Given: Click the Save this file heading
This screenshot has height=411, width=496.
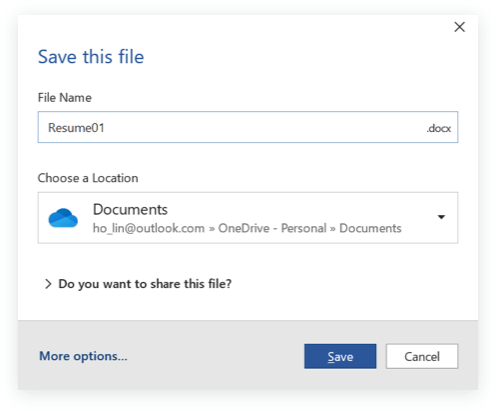Looking at the screenshot, I should [91, 56].
